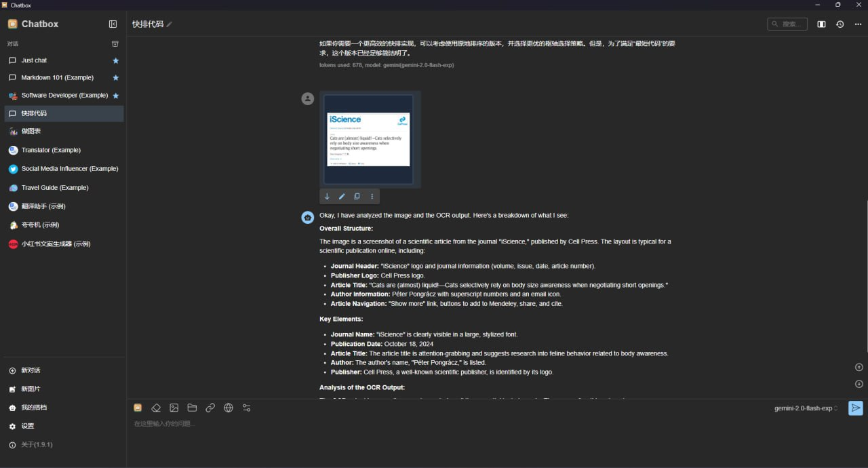868x468 pixels.
Task: Open the gemini-2.0-flash-exp model selector
Action: [806, 408]
